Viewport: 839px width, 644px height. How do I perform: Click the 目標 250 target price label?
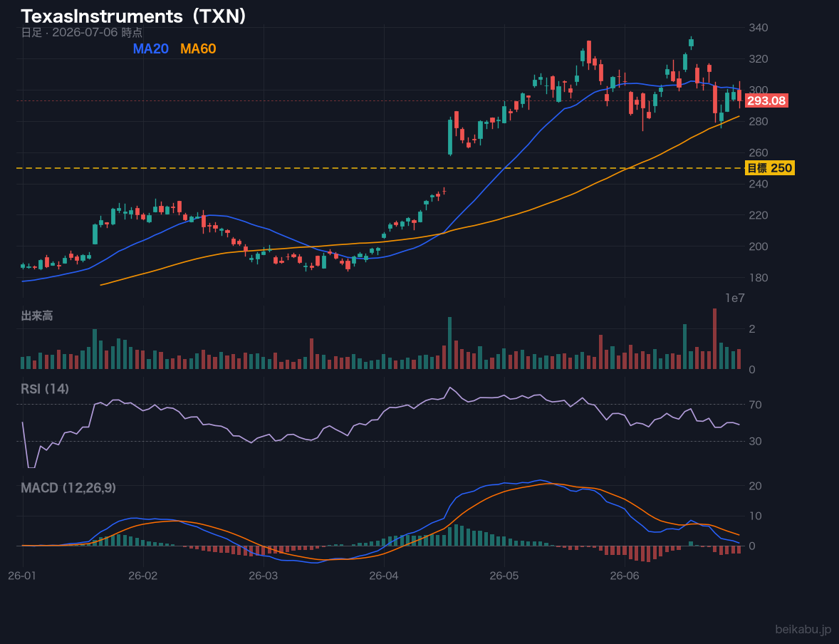769,168
